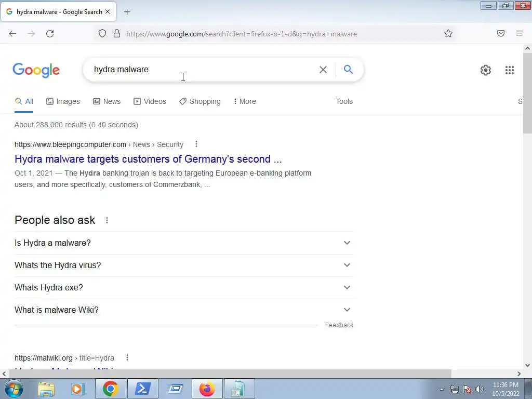Click scroll down arrow on vertical scrollbar
This screenshot has height=399, width=532.
point(527,365)
